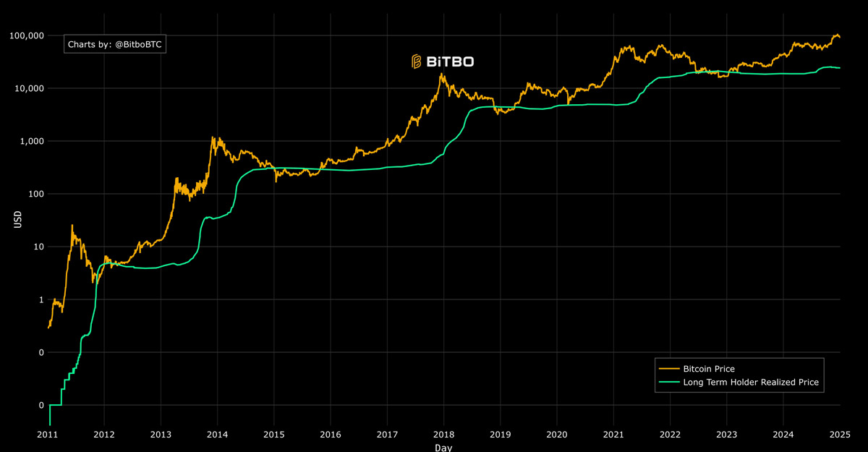Click the 10,000 y-axis label
This screenshot has width=868, height=452.
pos(31,88)
